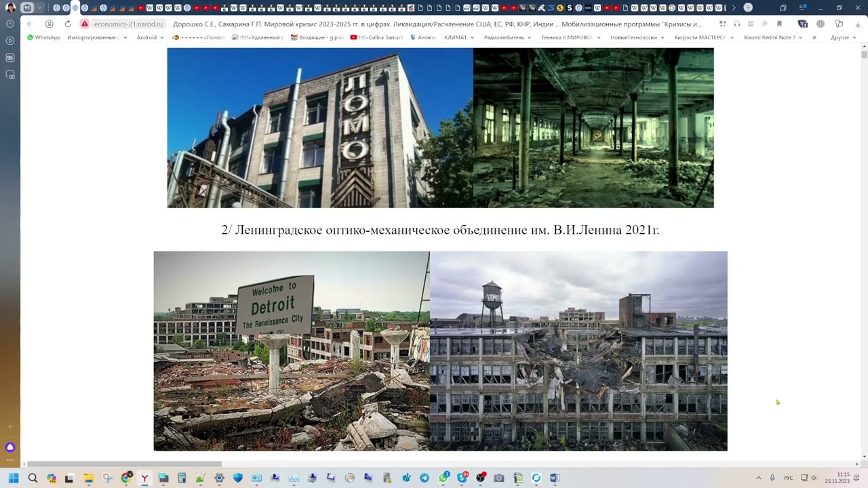Open the browser menu with the blue dot
The width and height of the screenshot is (868, 488).
[803, 7]
